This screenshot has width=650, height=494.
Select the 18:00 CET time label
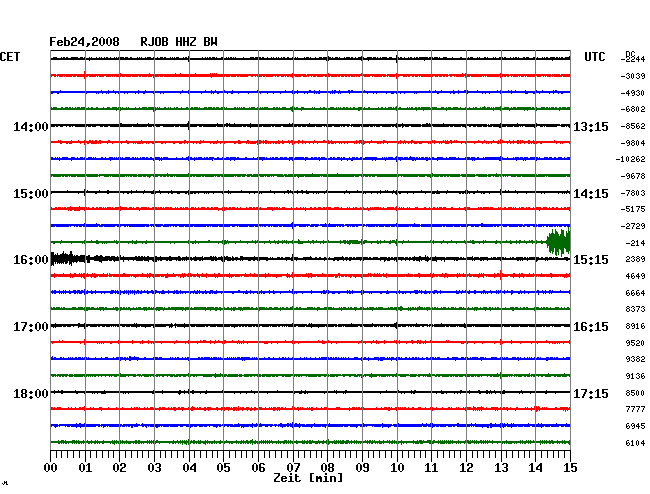coord(31,394)
